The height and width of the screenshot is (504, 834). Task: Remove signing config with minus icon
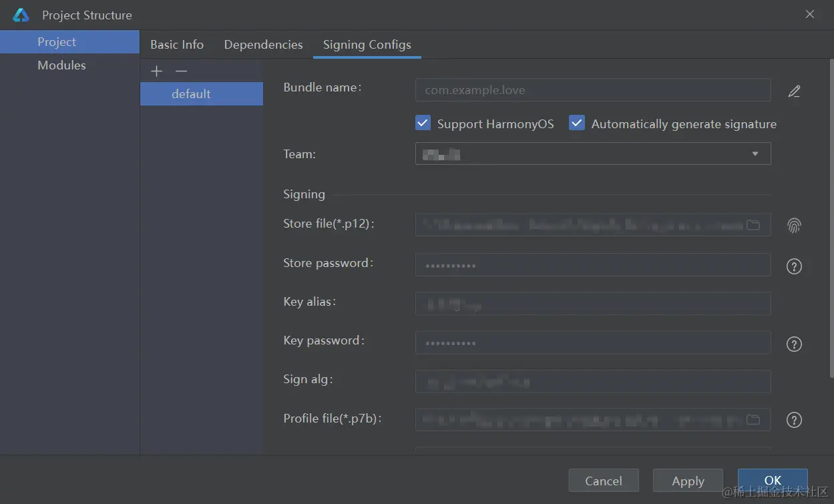[x=181, y=71]
